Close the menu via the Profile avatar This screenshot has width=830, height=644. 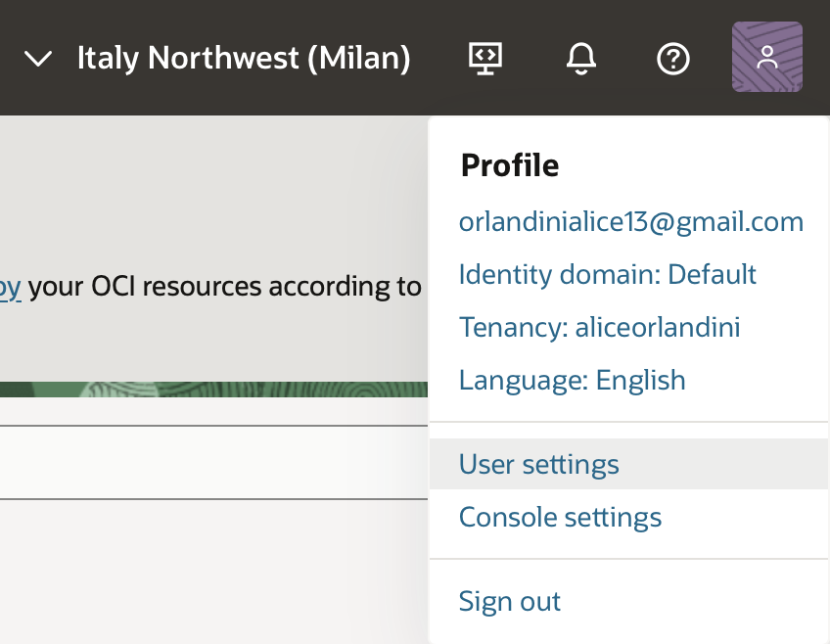767,57
